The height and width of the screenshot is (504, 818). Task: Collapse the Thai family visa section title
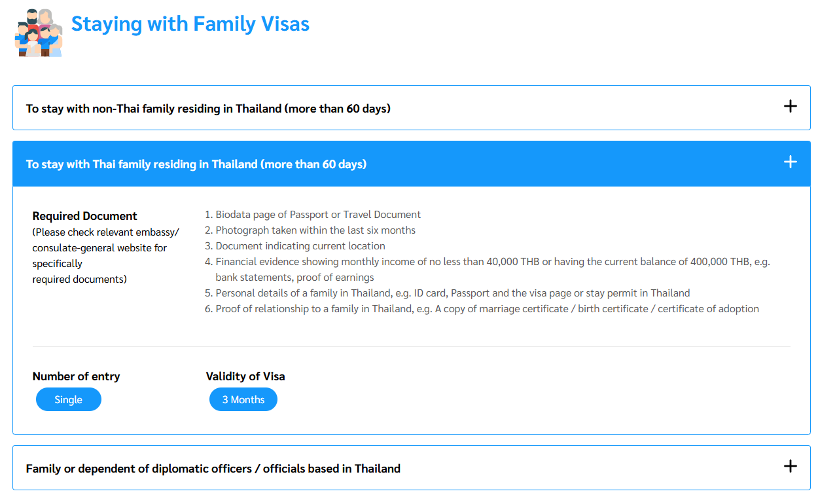[196, 164]
